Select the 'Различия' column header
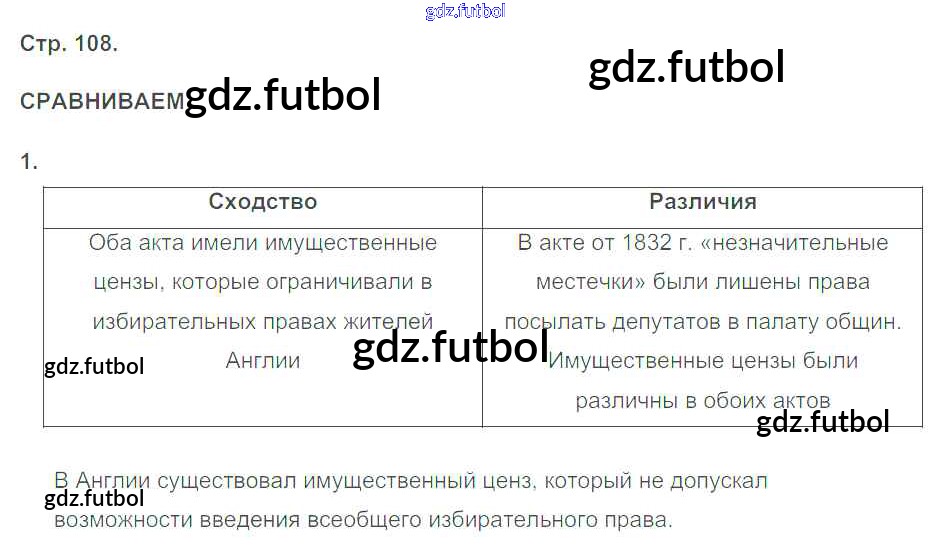 pyautogui.click(x=702, y=201)
